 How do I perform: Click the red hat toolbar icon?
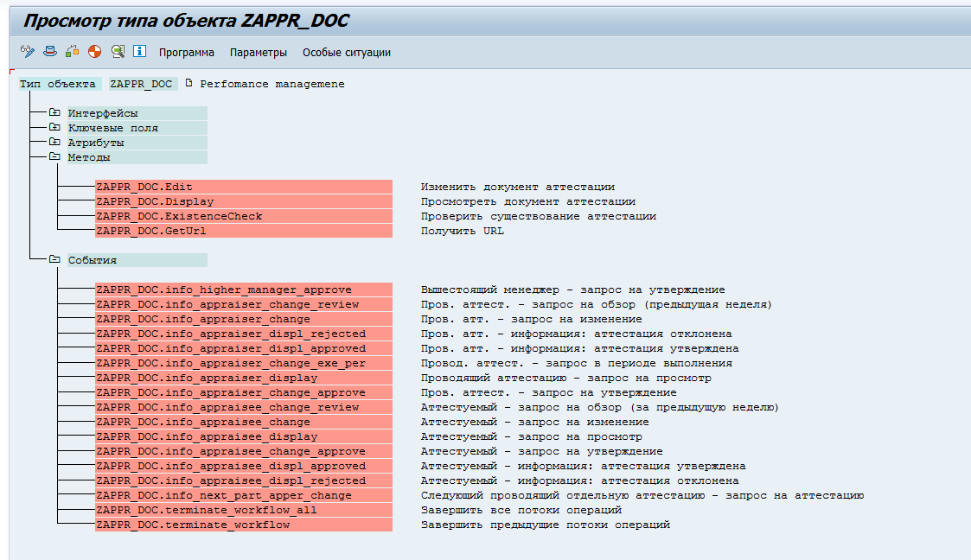(x=49, y=52)
